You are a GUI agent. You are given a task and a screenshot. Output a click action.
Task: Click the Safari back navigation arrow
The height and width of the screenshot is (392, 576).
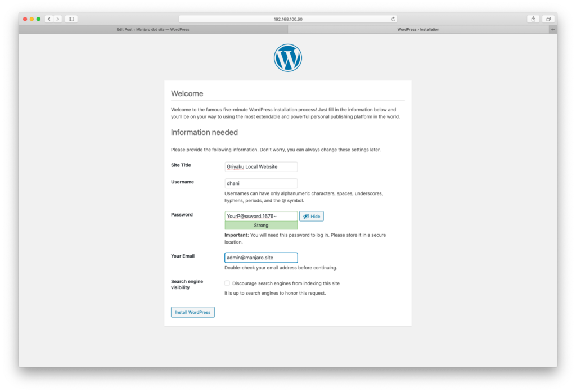tap(49, 19)
